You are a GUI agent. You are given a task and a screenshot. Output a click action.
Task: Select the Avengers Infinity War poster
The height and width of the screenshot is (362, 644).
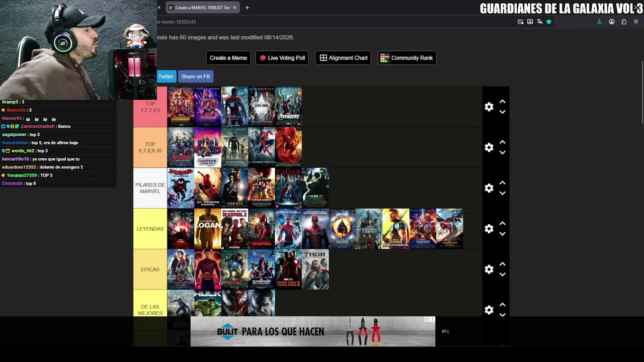point(181,107)
